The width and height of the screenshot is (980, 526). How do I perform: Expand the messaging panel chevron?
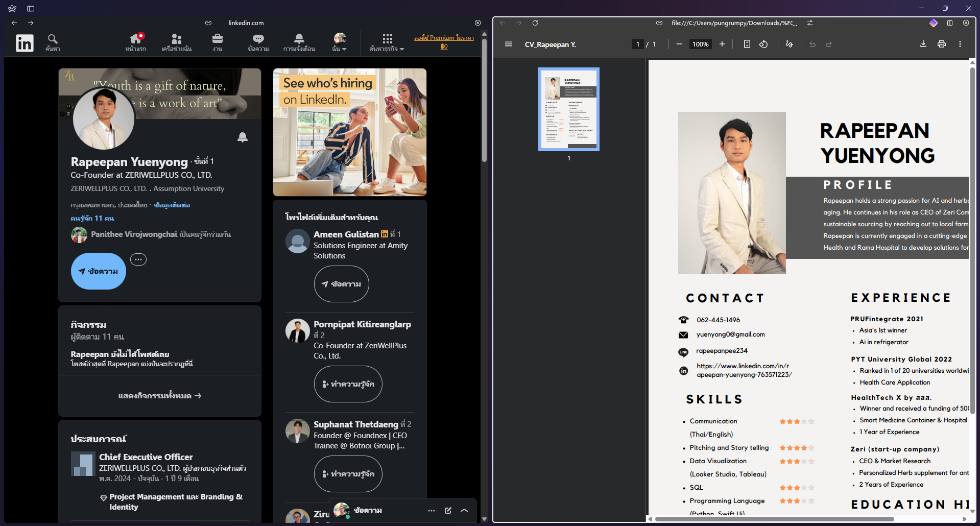[464, 510]
